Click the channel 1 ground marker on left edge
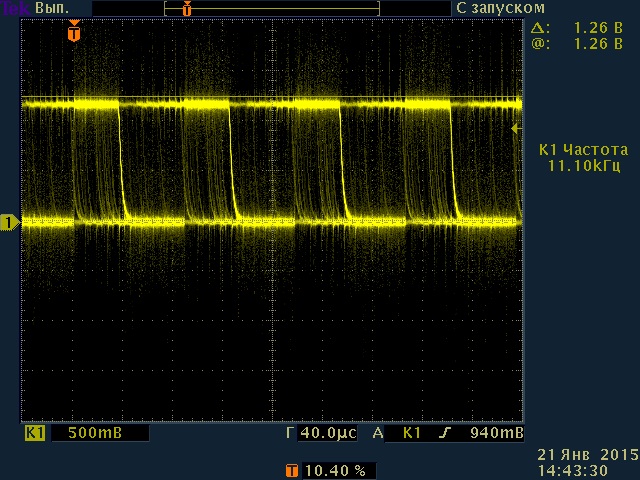Screen dimensions: 640x480 tap(10, 222)
